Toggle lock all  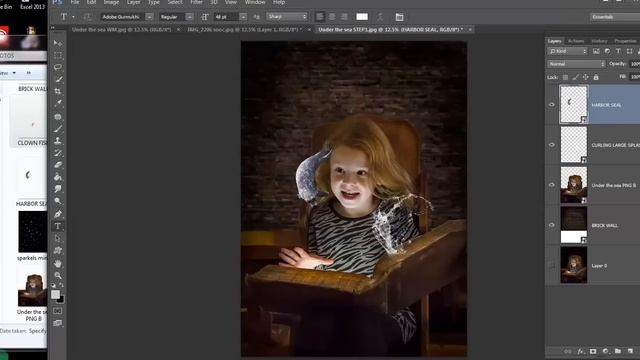pos(596,77)
